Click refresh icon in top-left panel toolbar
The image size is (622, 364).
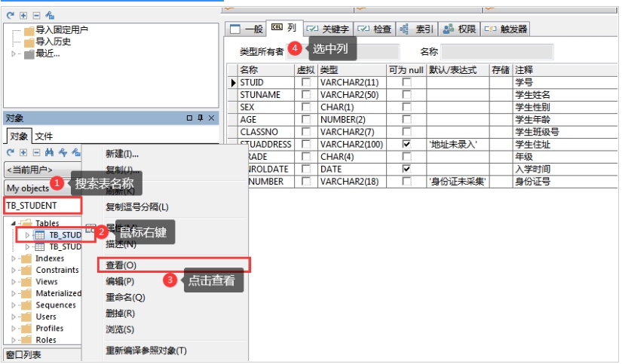click(11, 16)
